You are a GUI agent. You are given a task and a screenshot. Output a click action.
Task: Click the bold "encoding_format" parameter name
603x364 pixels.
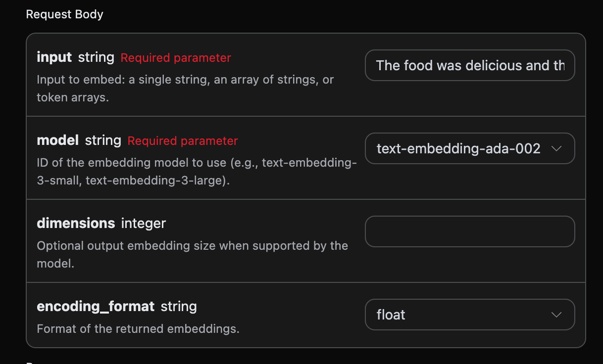(x=96, y=307)
